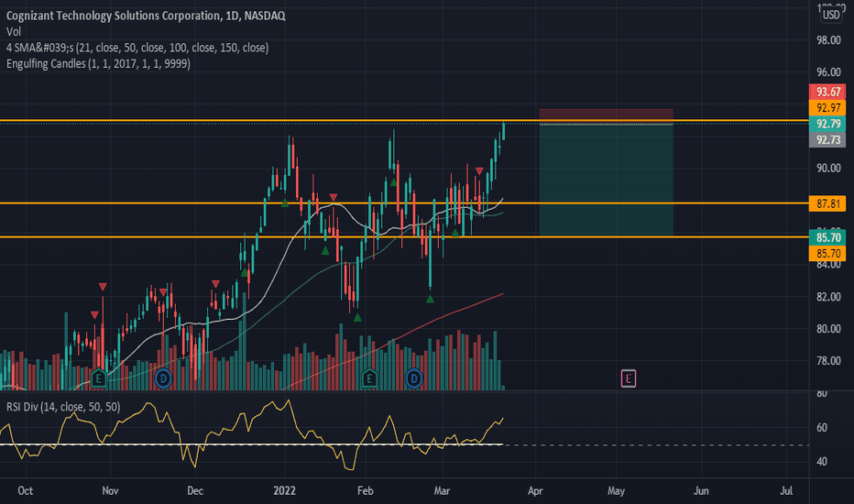Click the red bearish engulfing arrow in late October
The image size is (854, 504).
(103, 287)
